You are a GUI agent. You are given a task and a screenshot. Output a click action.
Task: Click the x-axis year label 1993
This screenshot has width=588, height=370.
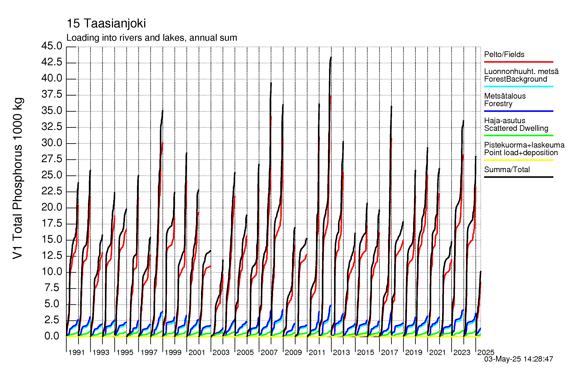pos(101,352)
